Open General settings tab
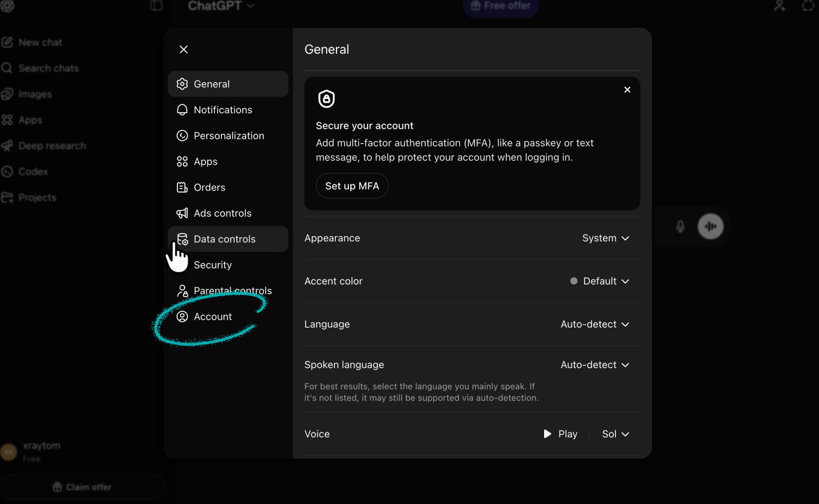The height and width of the screenshot is (504, 819). click(x=228, y=84)
